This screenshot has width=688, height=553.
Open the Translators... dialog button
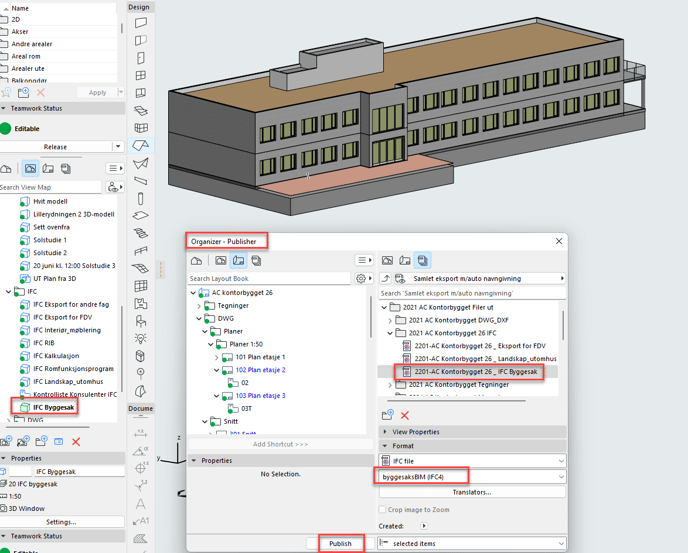(x=472, y=492)
